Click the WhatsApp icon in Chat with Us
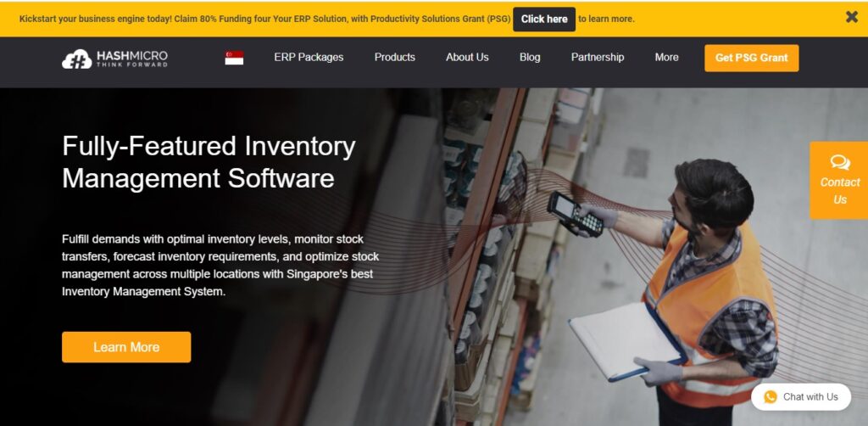868x426 pixels. (x=770, y=396)
